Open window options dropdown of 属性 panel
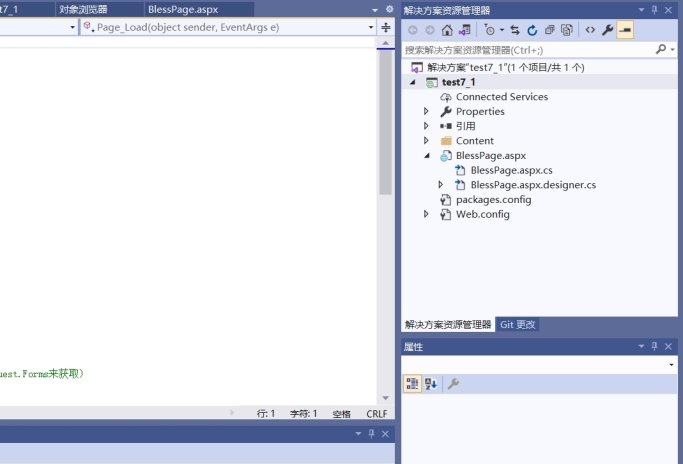 click(641, 346)
